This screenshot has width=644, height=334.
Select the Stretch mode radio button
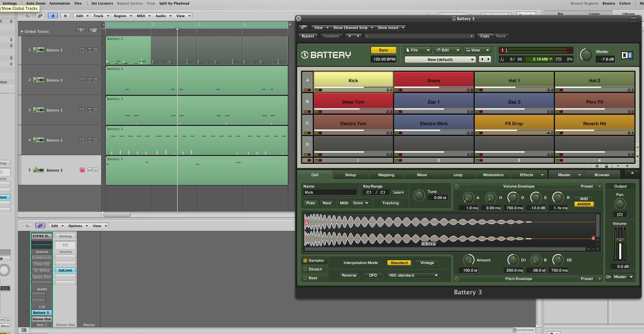(305, 269)
